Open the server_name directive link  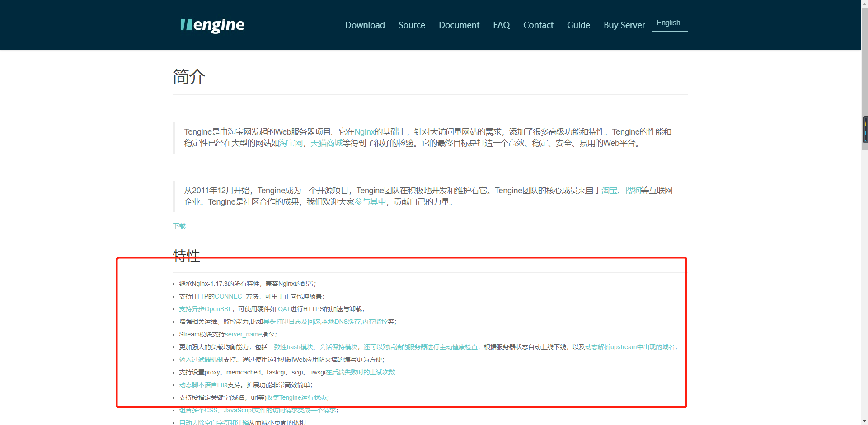point(244,334)
